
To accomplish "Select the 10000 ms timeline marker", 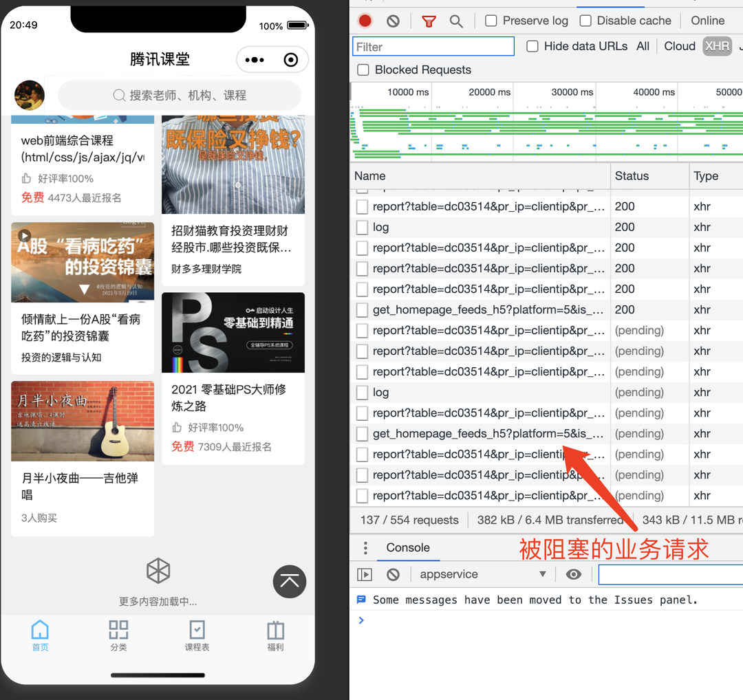I will [x=407, y=92].
